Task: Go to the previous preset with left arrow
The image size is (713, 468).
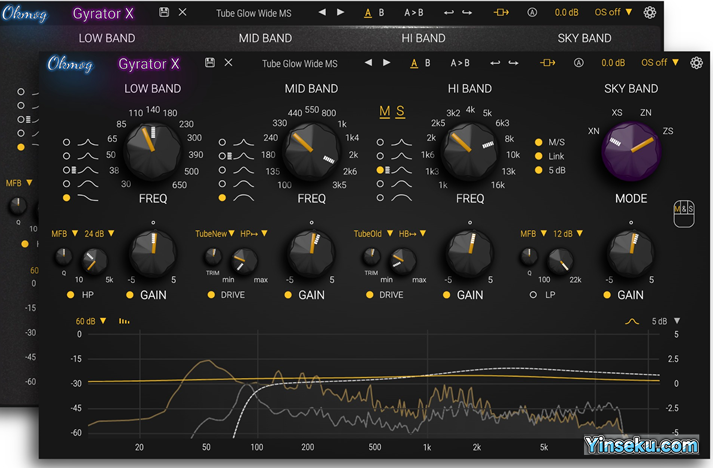Action: coord(367,63)
